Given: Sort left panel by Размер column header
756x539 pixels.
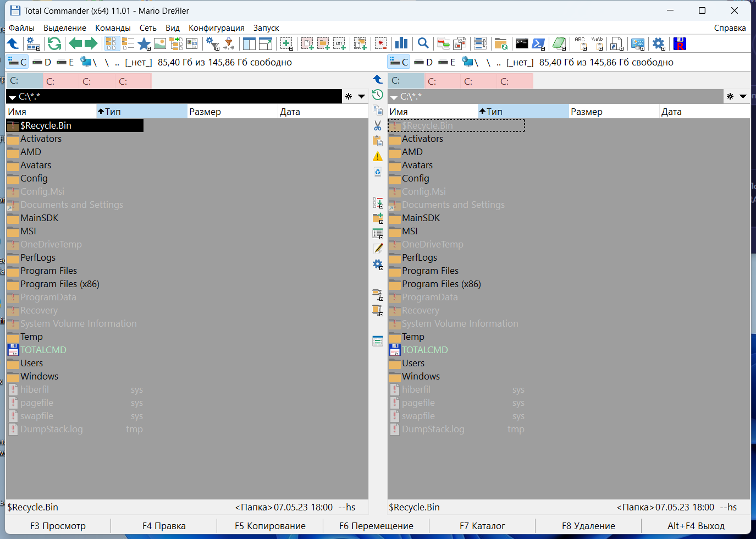Looking at the screenshot, I should 205,112.
